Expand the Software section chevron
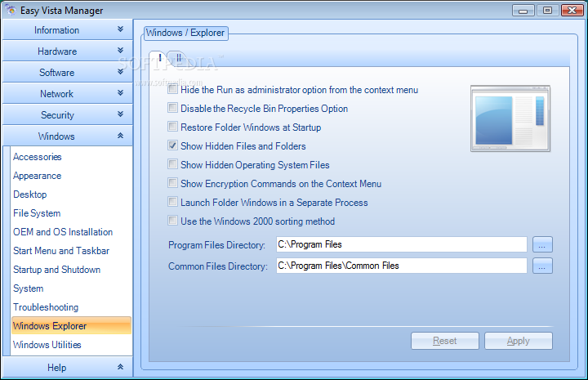 120,72
